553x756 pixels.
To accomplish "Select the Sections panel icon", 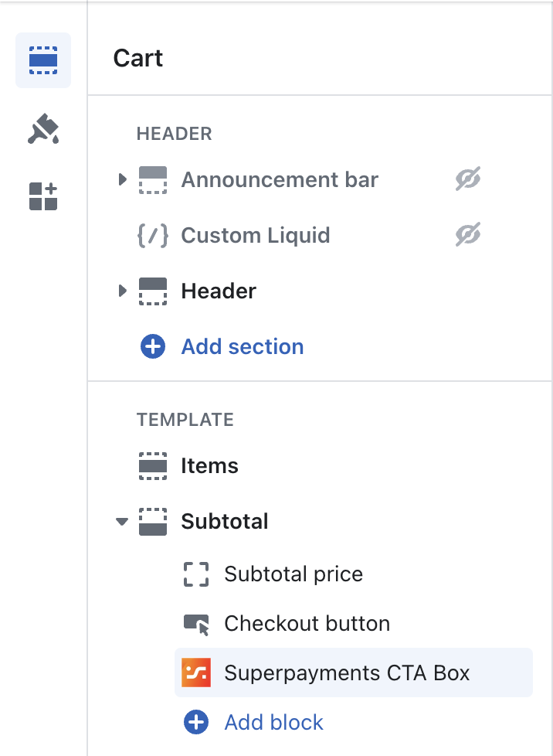I will 42,58.
